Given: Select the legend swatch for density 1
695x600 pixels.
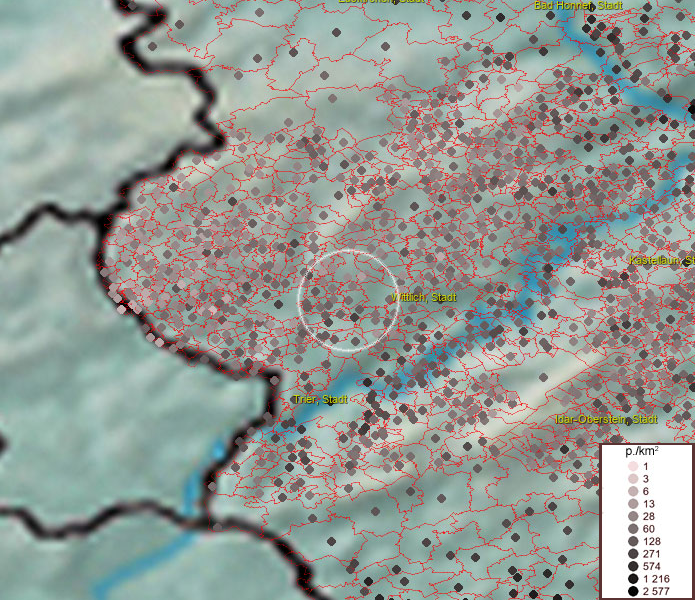Looking at the screenshot, I should point(633,466).
